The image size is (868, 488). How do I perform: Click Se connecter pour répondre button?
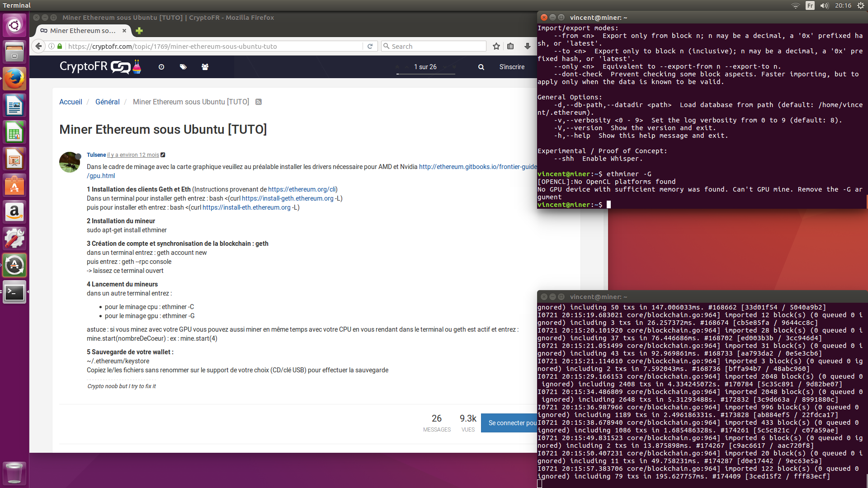(509, 423)
